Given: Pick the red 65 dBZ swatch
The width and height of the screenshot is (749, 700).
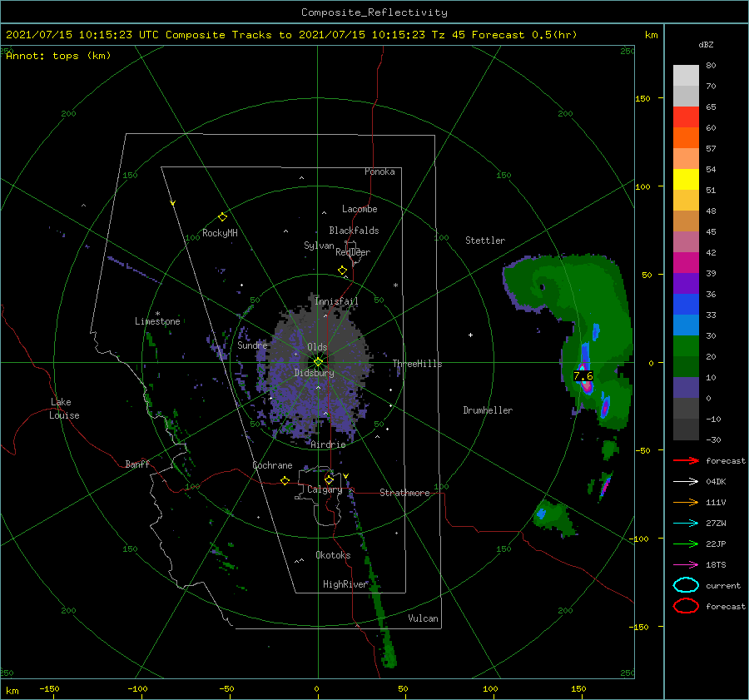Looking at the screenshot, I should tap(686, 117).
